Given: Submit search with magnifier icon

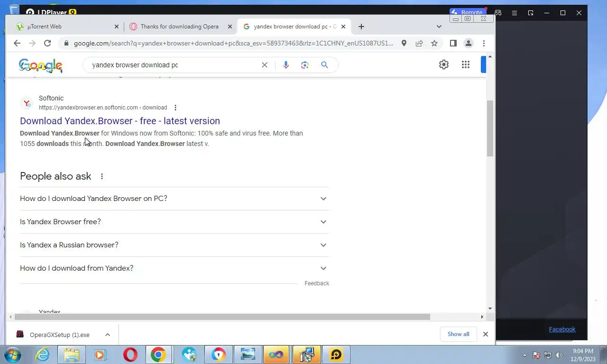Looking at the screenshot, I should (x=324, y=65).
